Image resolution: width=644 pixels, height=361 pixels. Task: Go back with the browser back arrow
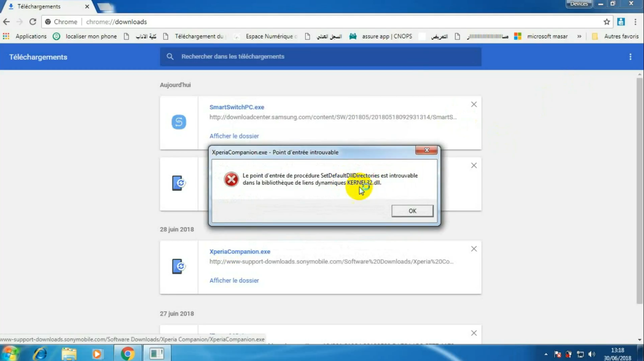pos(7,22)
